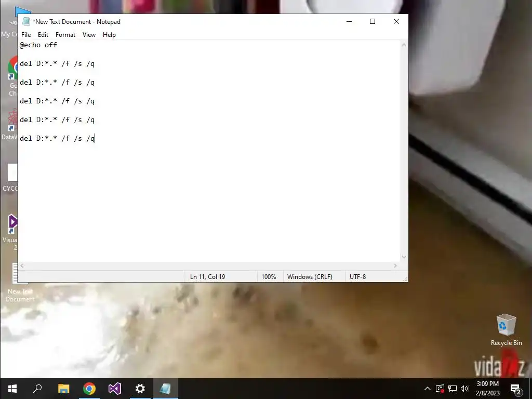Click the 100% zoom status entry
The height and width of the screenshot is (399, 532).
pyautogui.click(x=269, y=276)
